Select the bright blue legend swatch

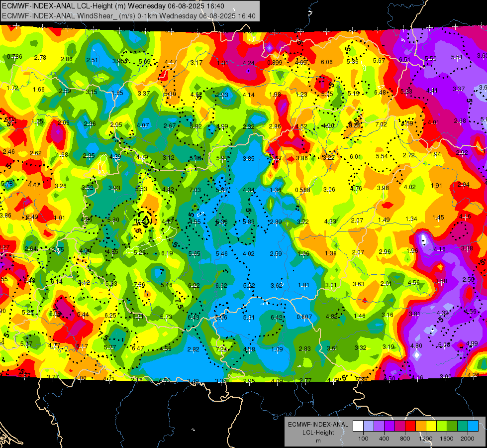tap(473, 426)
